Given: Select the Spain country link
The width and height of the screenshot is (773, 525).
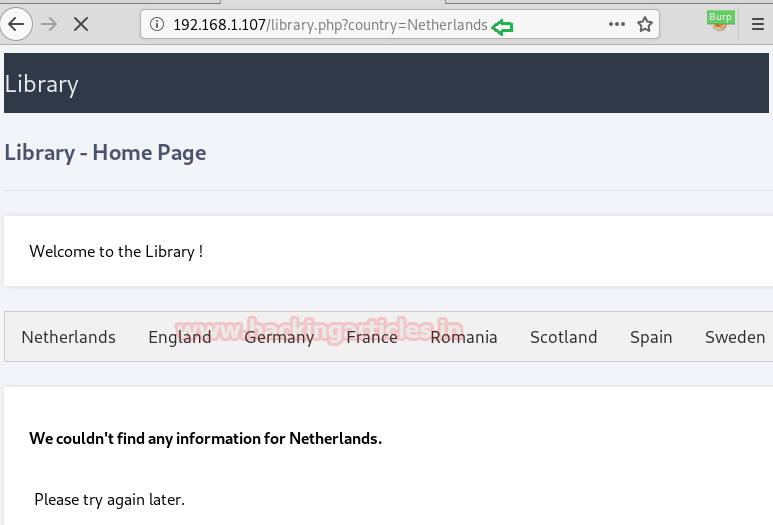Looking at the screenshot, I should [651, 337].
